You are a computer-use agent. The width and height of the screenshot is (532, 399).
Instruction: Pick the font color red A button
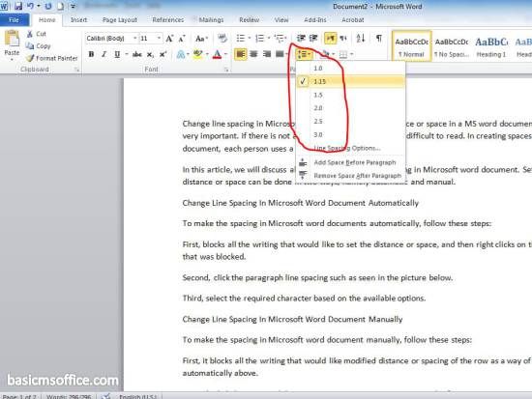(217, 54)
